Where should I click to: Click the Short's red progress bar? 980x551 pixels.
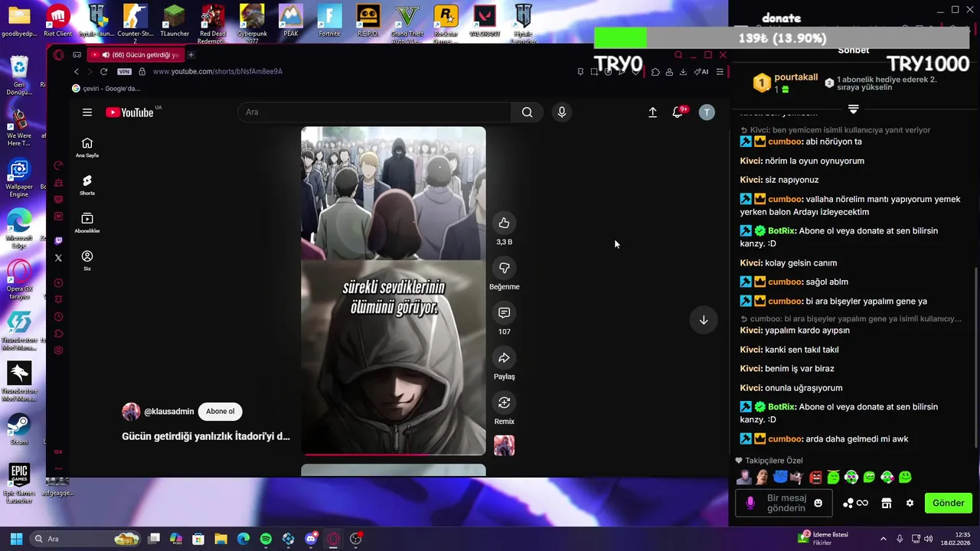[366, 454]
